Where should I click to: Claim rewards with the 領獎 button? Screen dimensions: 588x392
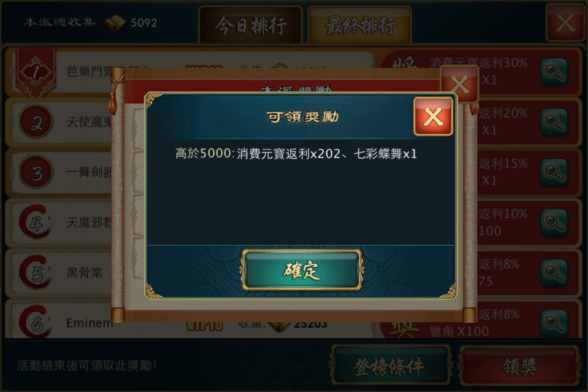pyautogui.click(x=519, y=366)
